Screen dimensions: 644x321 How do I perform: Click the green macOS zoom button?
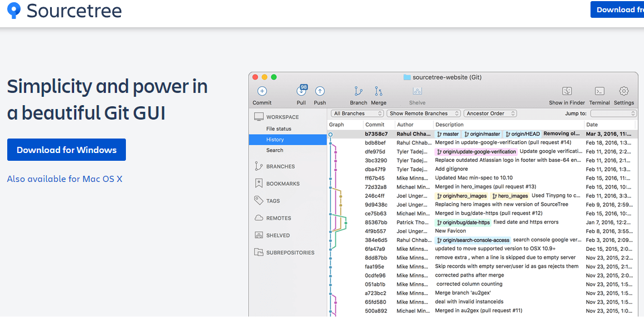click(x=274, y=77)
